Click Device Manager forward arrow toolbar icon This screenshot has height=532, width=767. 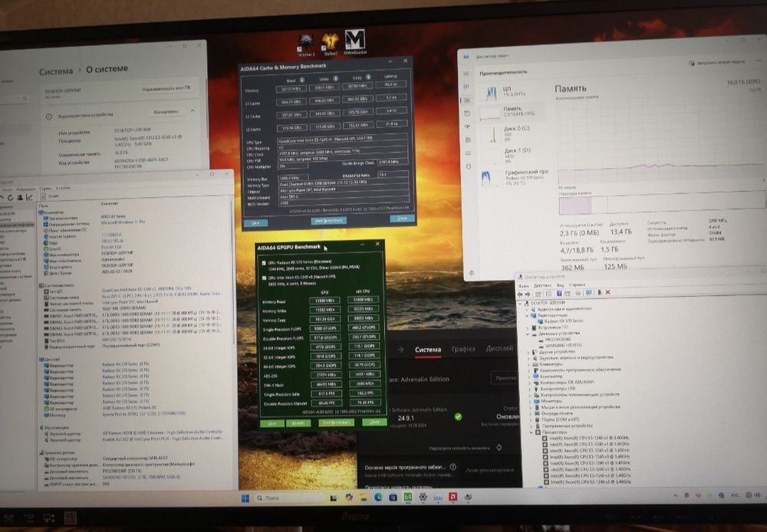click(528, 294)
